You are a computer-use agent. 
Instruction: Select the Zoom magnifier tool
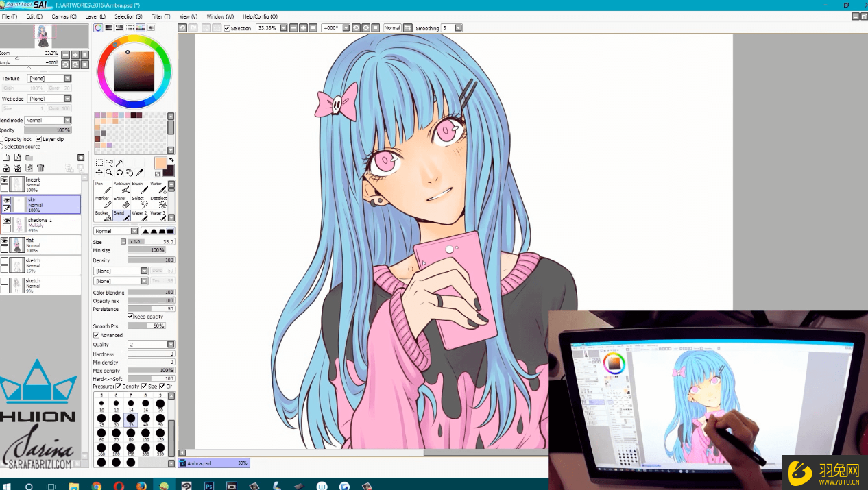109,173
